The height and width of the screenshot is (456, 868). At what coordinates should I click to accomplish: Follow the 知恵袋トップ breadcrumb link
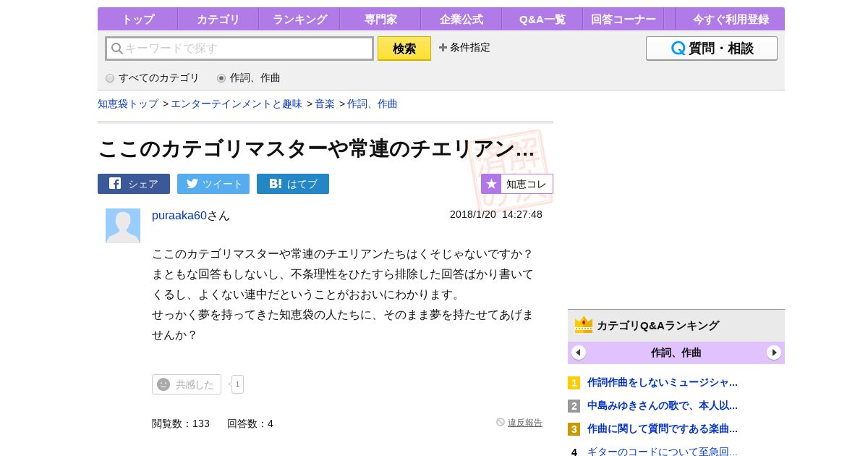(x=128, y=104)
